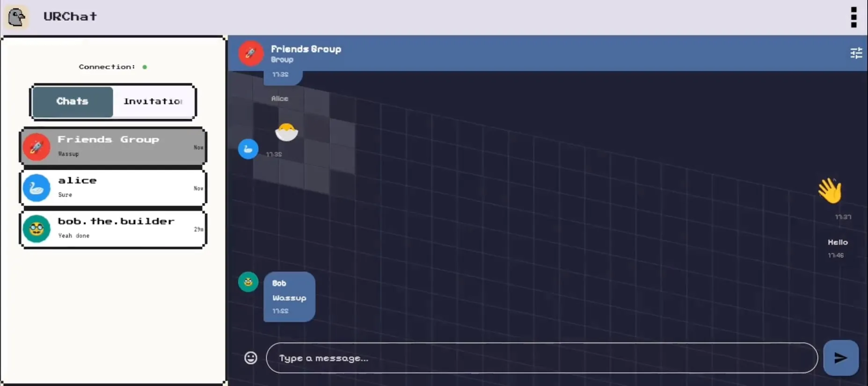Click the URChat bird logo icon

[16, 17]
